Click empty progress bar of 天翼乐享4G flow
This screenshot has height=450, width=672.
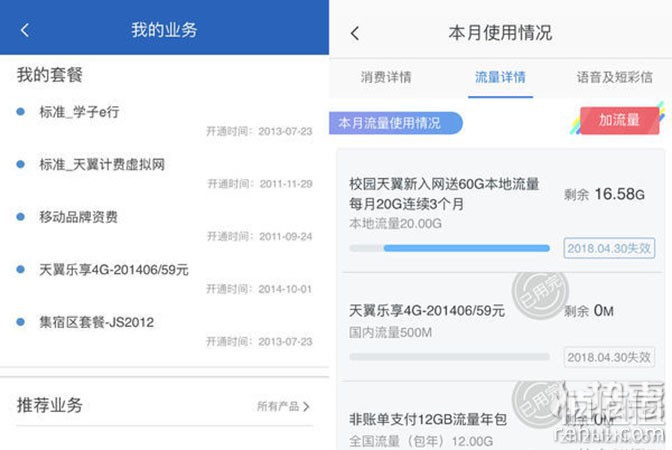[x=449, y=357]
